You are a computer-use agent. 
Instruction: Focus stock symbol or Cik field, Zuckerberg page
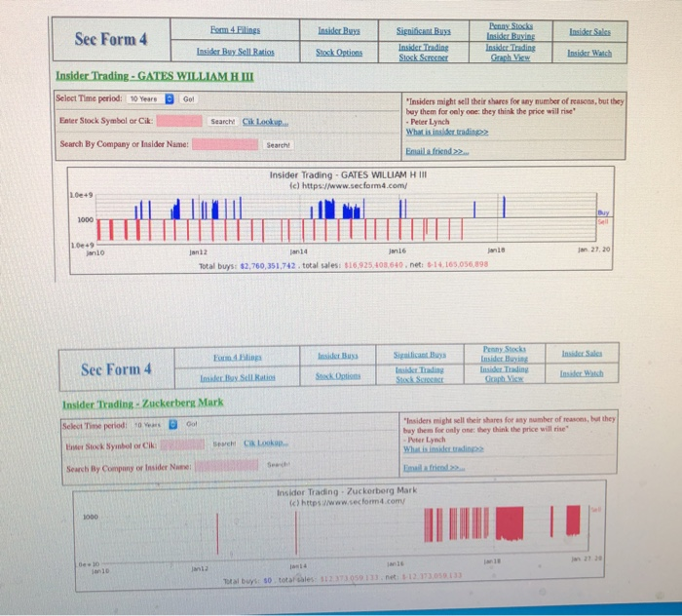coord(182,444)
